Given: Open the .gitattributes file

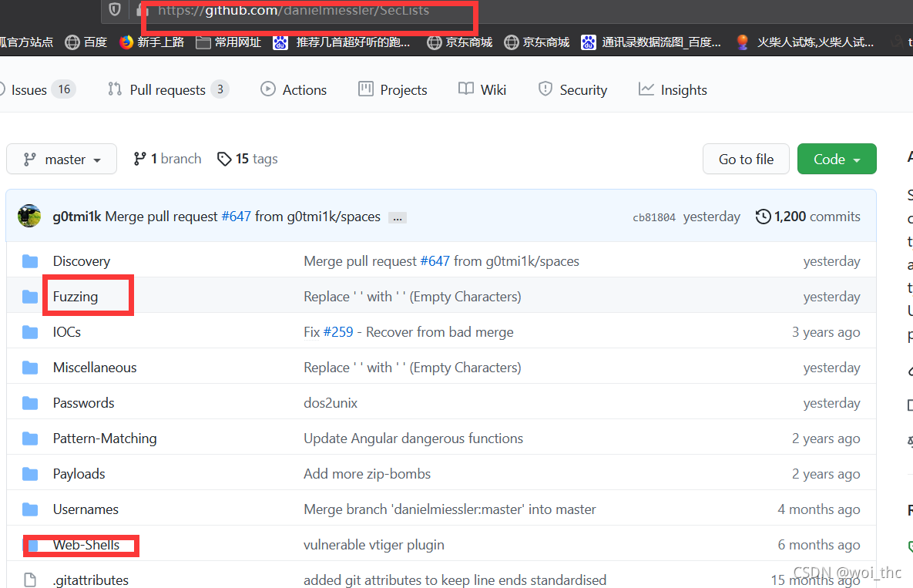Looking at the screenshot, I should point(91,580).
